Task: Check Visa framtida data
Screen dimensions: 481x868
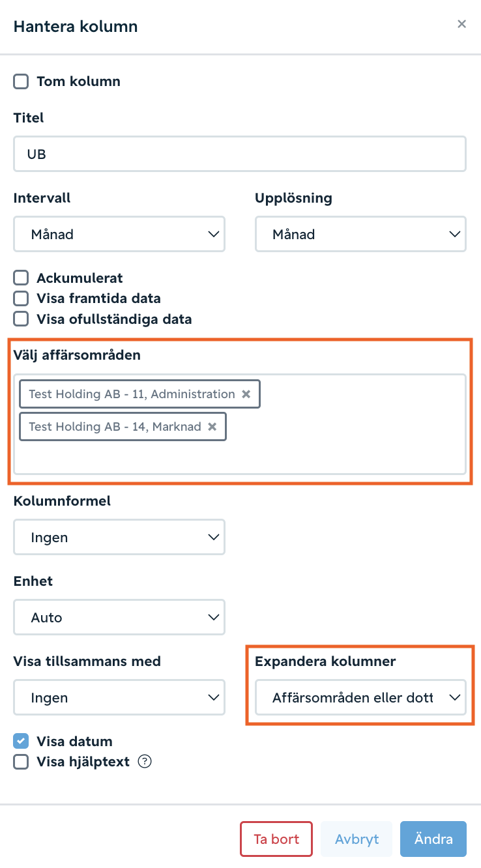Action: pos(22,298)
